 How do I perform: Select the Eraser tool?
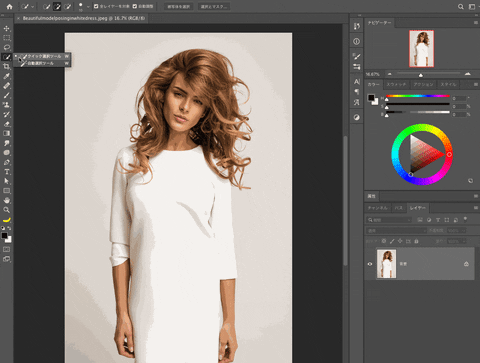click(x=7, y=124)
